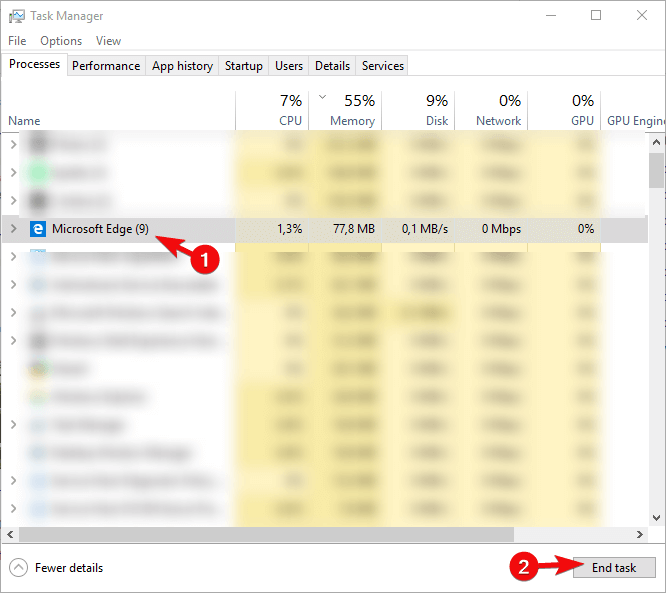Minimize the Task Manager window
Screen dimensions: 666x593
point(551,16)
